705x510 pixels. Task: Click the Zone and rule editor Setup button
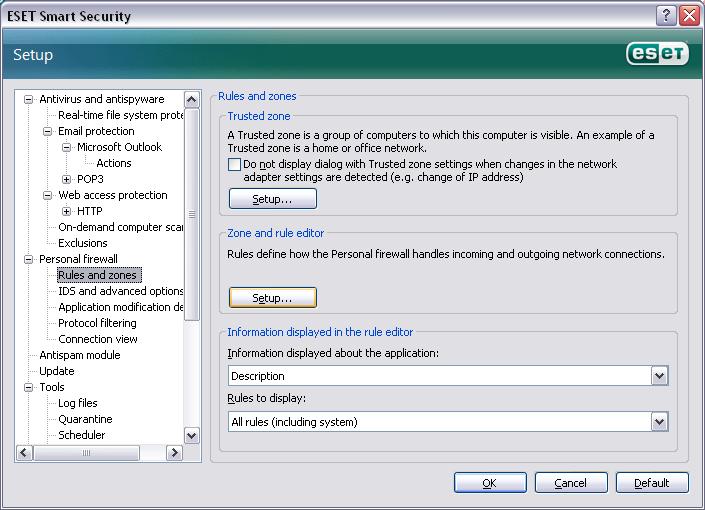tap(272, 298)
